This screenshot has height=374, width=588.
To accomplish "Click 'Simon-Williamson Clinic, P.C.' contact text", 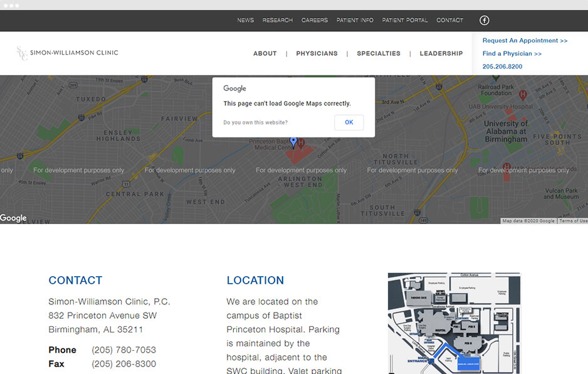I will pyautogui.click(x=109, y=302).
